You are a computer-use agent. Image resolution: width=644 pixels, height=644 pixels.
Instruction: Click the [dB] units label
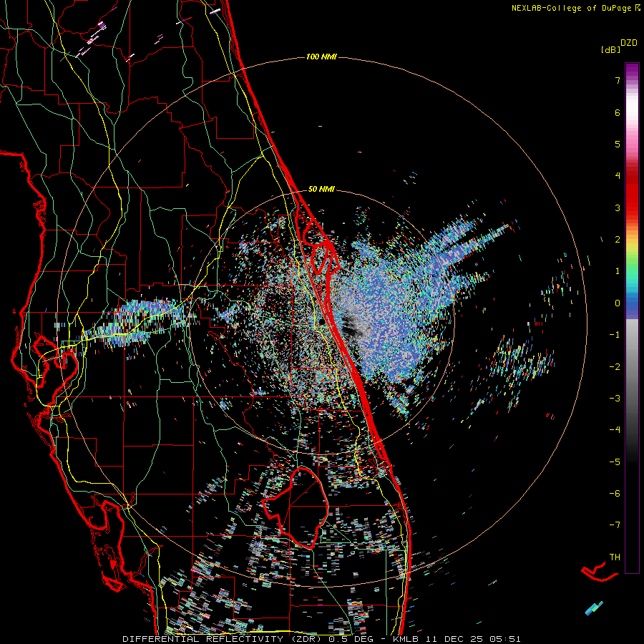pyautogui.click(x=611, y=49)
